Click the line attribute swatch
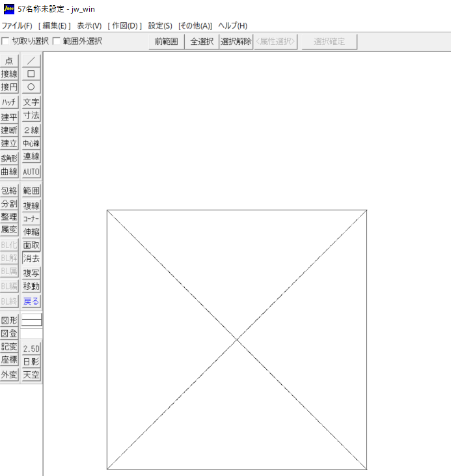The height and width of the screenshot is (476, 451). (32, 320)
